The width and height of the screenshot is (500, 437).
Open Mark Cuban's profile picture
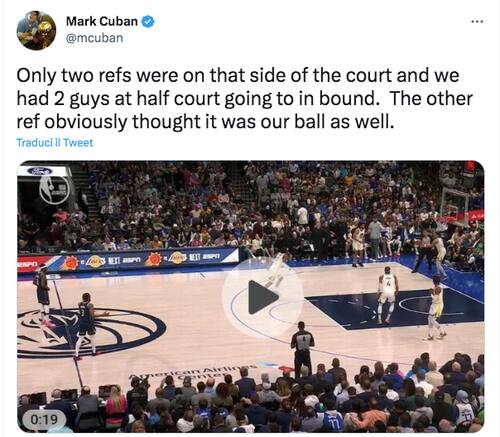point(36,30)
